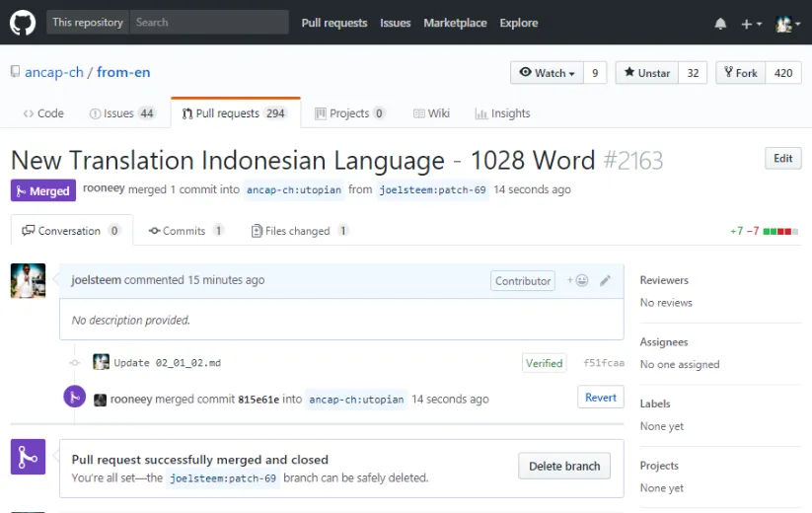Go to Explore
The height and width of the screenshot is (513, 812).
pyautogui.click(x=519, y=23)
